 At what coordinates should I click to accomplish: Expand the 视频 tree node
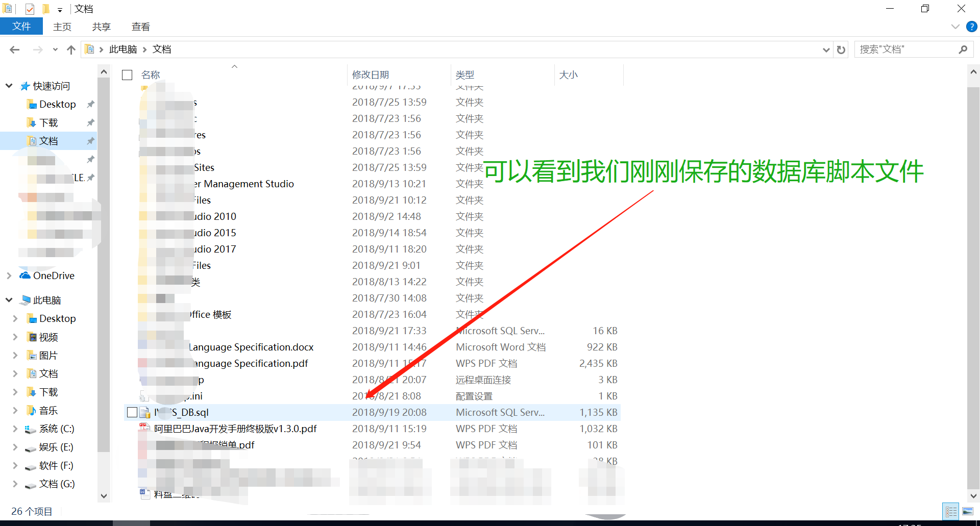[15, 337]
